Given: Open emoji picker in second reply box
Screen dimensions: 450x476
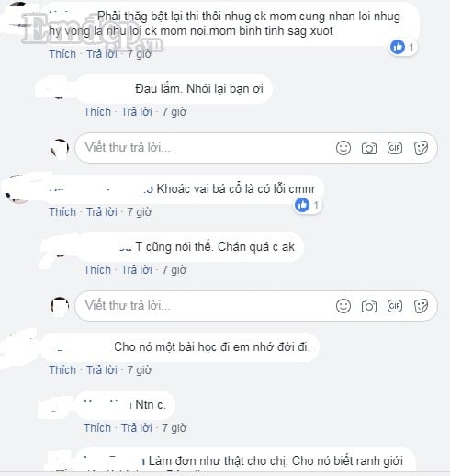Looking at the screenshot, I should tap(343, 306).
